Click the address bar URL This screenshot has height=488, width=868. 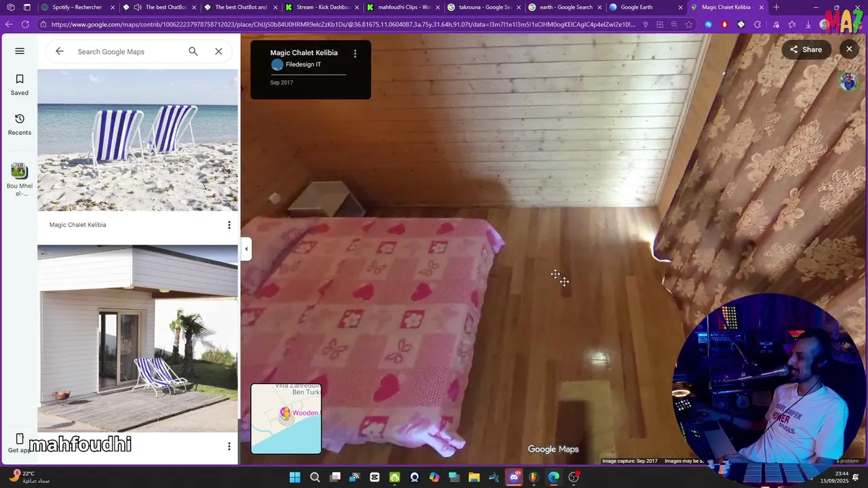click(343, 24)
